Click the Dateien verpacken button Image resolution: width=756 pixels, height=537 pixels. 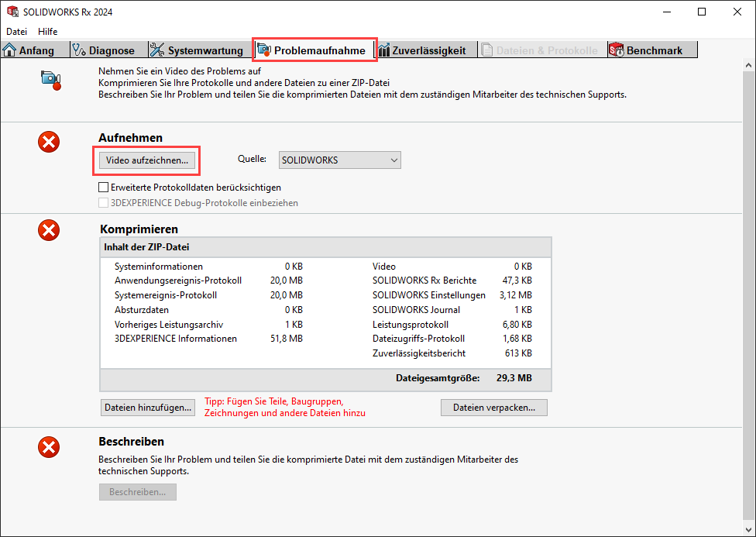pyautogui.click(x=493, y=408)
